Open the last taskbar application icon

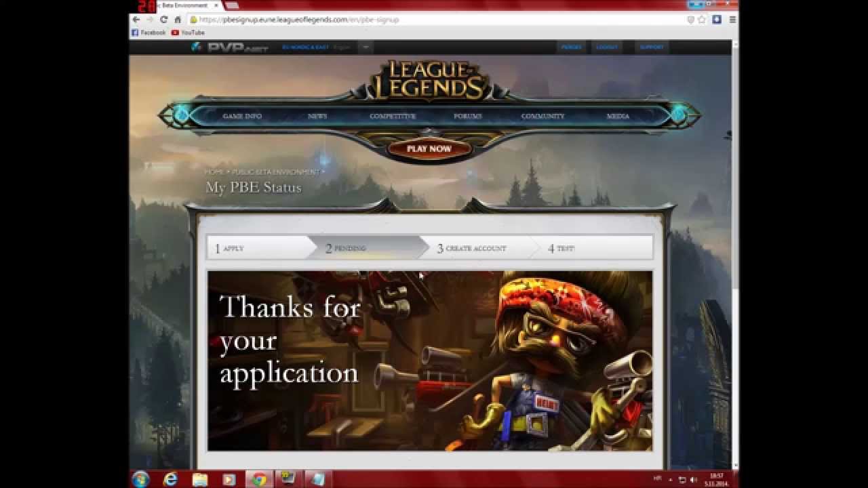click(x=318, y=479)
